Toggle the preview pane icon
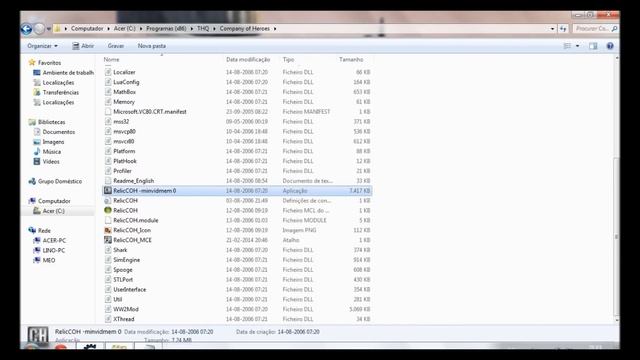 [x=593, y=46]
